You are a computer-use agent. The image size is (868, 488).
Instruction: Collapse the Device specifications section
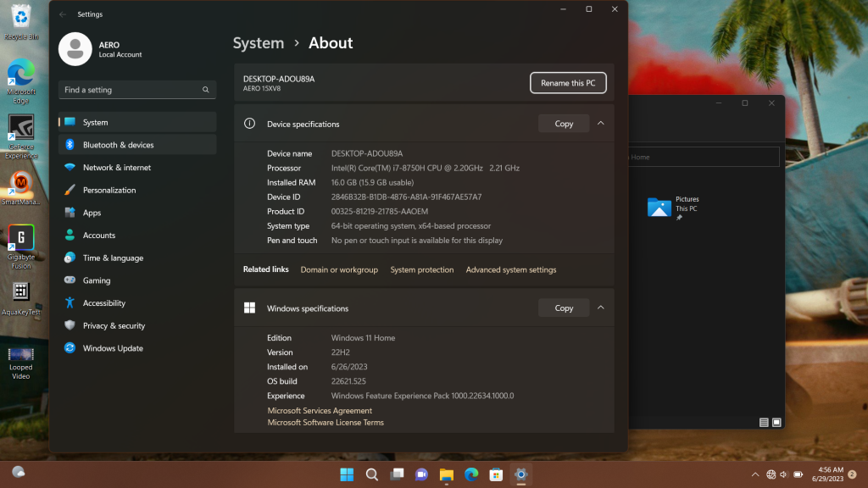pos(601,124)
